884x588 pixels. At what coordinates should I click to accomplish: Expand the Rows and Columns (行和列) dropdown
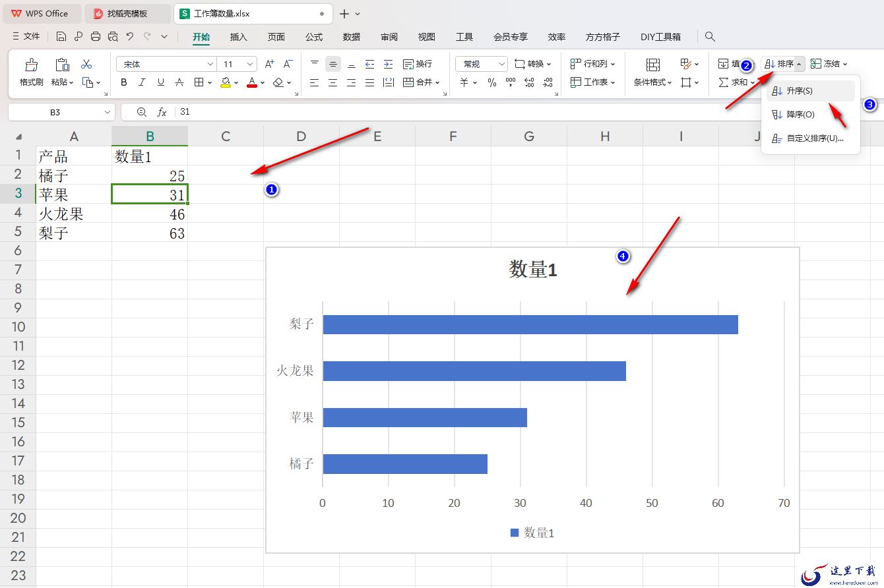[x=613, y=64]
